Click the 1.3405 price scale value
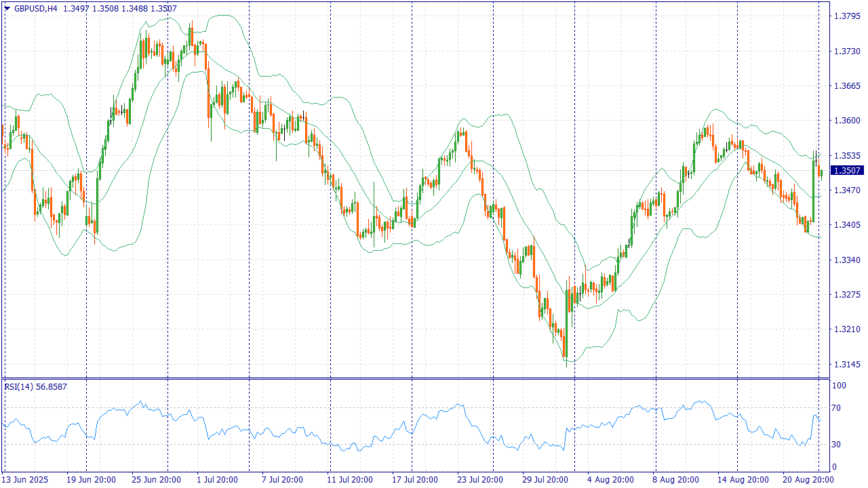 tap(847, 225)
